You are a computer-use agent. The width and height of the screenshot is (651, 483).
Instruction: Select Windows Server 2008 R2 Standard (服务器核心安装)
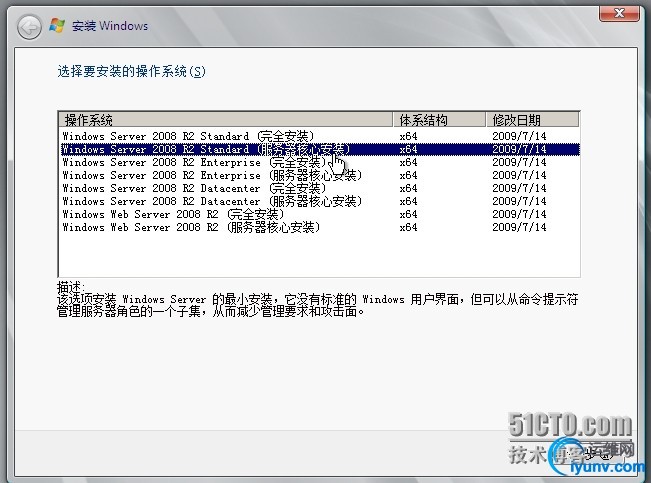pos(319,149)
